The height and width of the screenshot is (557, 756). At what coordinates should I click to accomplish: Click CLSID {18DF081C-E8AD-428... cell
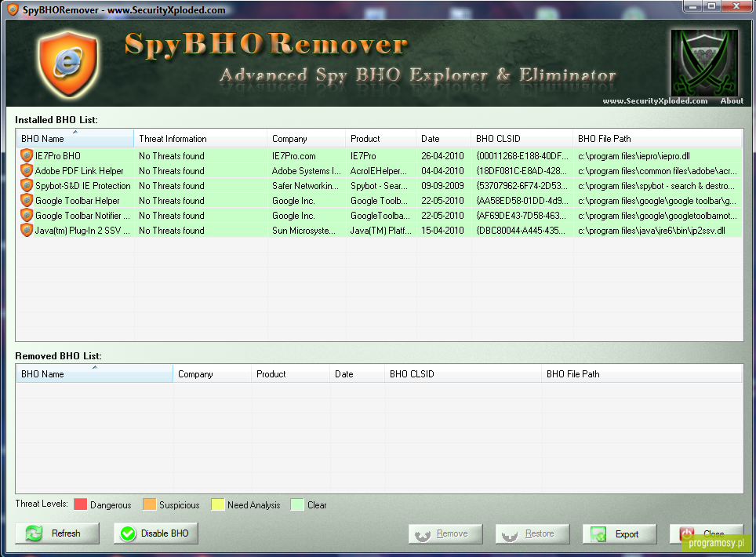tap(522, 171)
